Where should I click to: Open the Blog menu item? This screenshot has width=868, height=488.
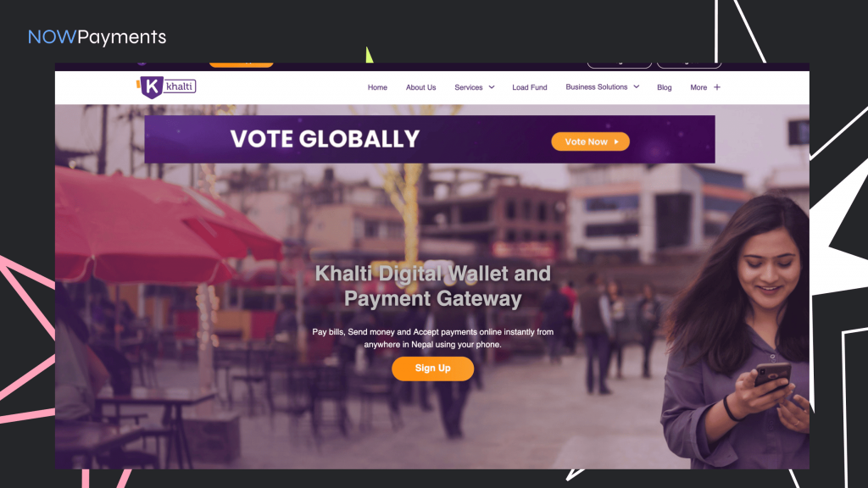coord(665,87)
